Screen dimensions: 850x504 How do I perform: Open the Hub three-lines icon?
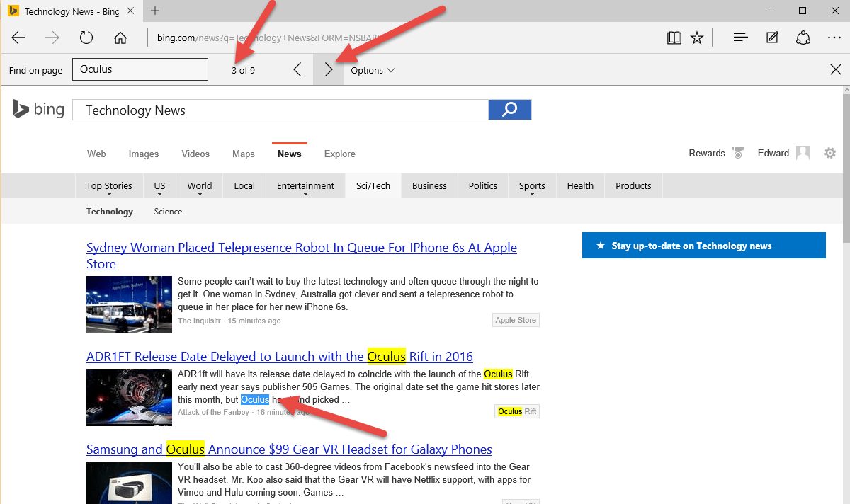tap(740, 38)
